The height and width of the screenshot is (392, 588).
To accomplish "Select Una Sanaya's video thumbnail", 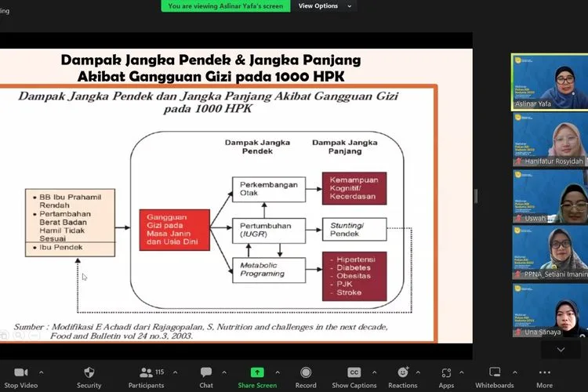I will pos(550,310).
